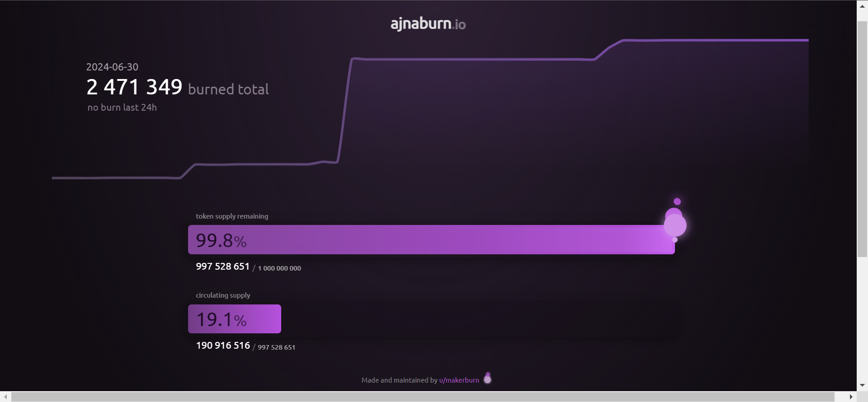Image resolution: width=868 pixels, height=402 pixels.
Task: Click the 997 528 651 remaining supply value
Action: pos(222,266)
